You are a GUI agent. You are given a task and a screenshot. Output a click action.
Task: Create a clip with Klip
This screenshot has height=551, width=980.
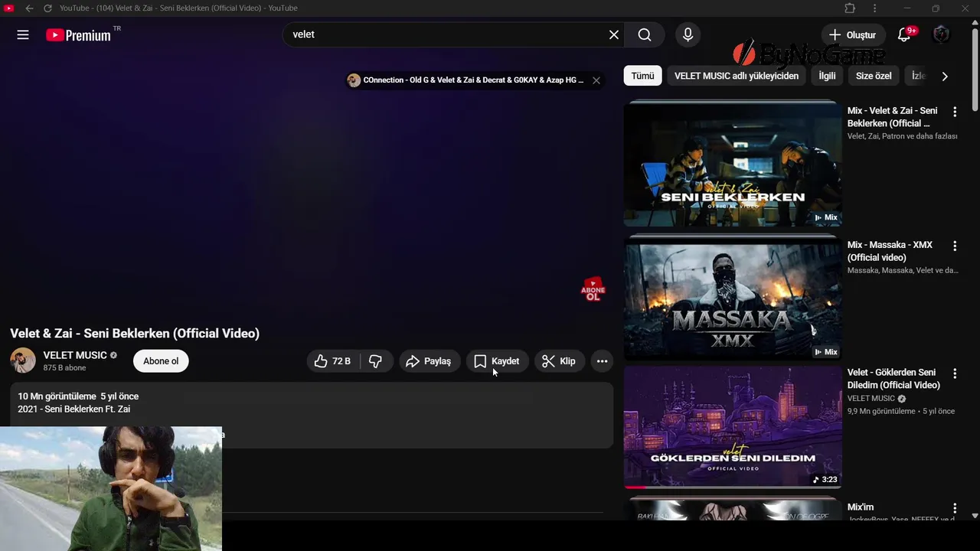pos(559,361)
